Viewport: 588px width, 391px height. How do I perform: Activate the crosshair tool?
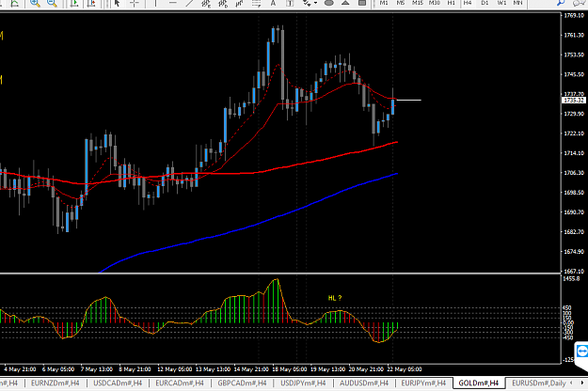[135, 4]
